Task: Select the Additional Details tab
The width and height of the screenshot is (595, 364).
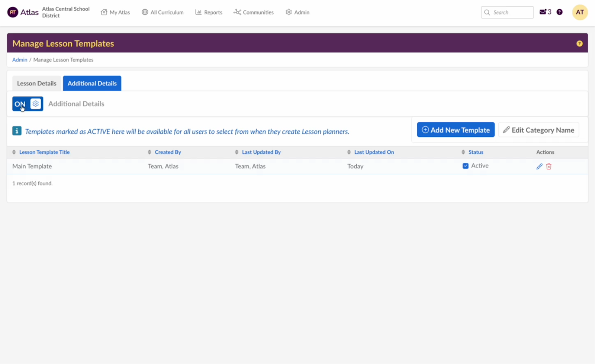Action: (x=92, y=83)
